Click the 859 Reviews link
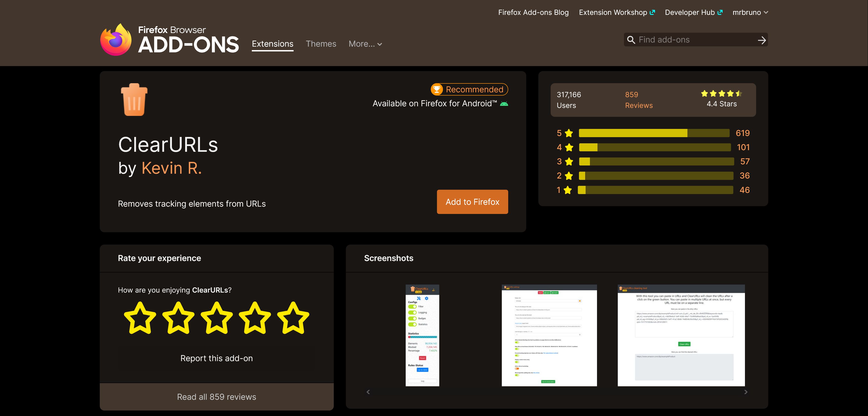The image size is (868, 416). [639, 100]
